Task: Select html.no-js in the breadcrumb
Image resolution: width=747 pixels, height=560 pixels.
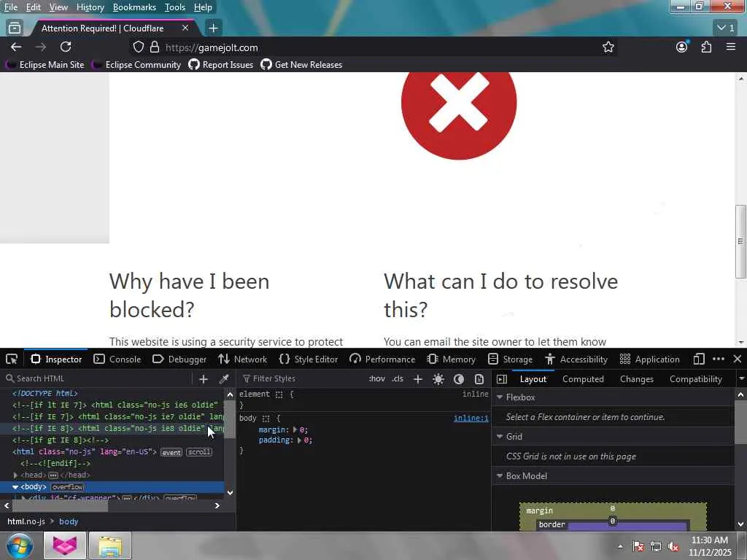Action: point(26,521)
